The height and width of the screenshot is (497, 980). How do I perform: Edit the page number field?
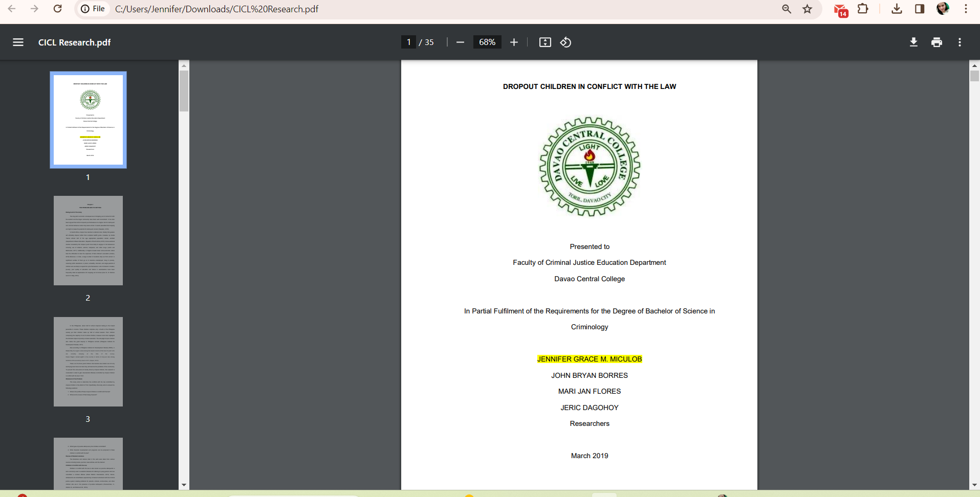click(x=408, y=42)
